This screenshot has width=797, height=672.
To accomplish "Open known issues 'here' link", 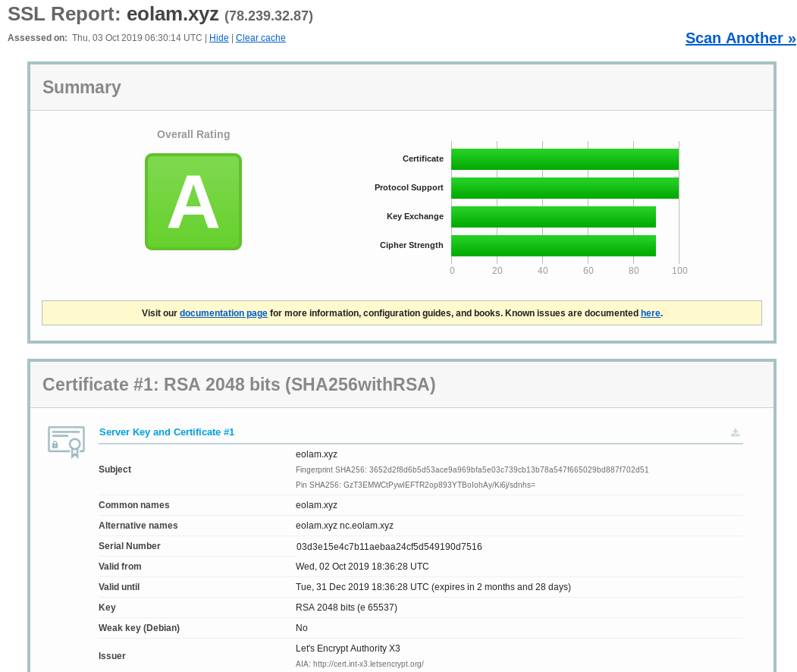I will click(650, 313).
